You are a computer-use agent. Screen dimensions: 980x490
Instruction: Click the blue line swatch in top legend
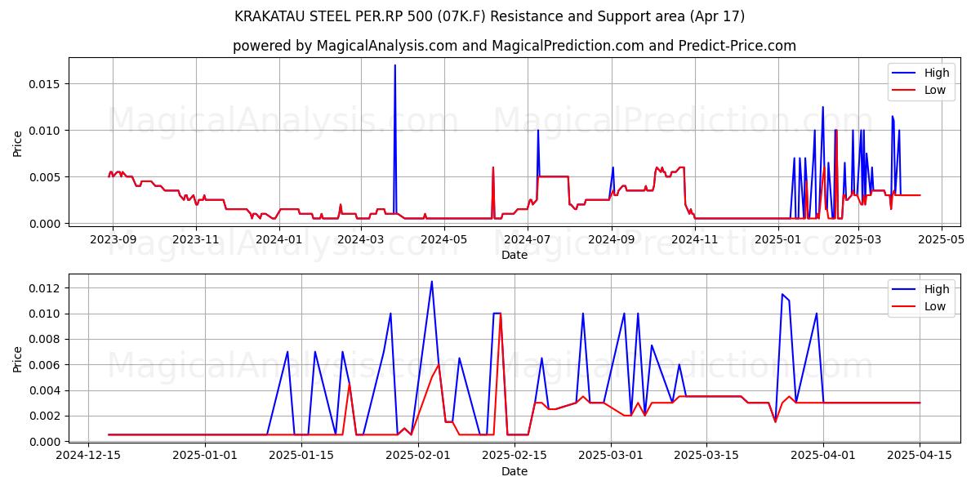tap(905, 73)
